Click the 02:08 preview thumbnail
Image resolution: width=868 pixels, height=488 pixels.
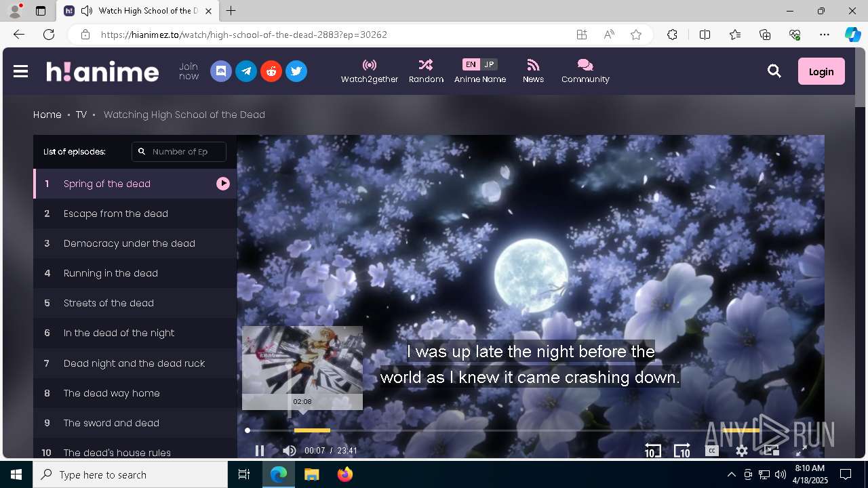302,367
